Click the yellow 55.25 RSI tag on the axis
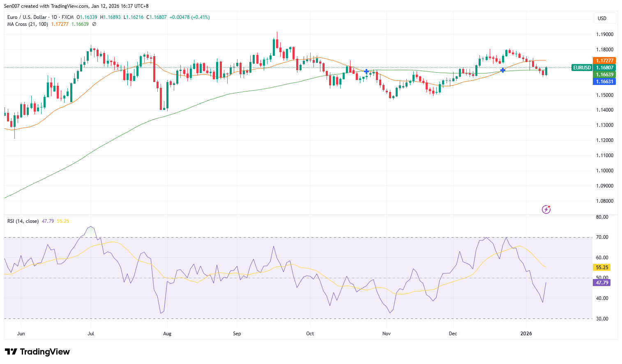This screenshot has height=364, width=622. pos(601,267)
